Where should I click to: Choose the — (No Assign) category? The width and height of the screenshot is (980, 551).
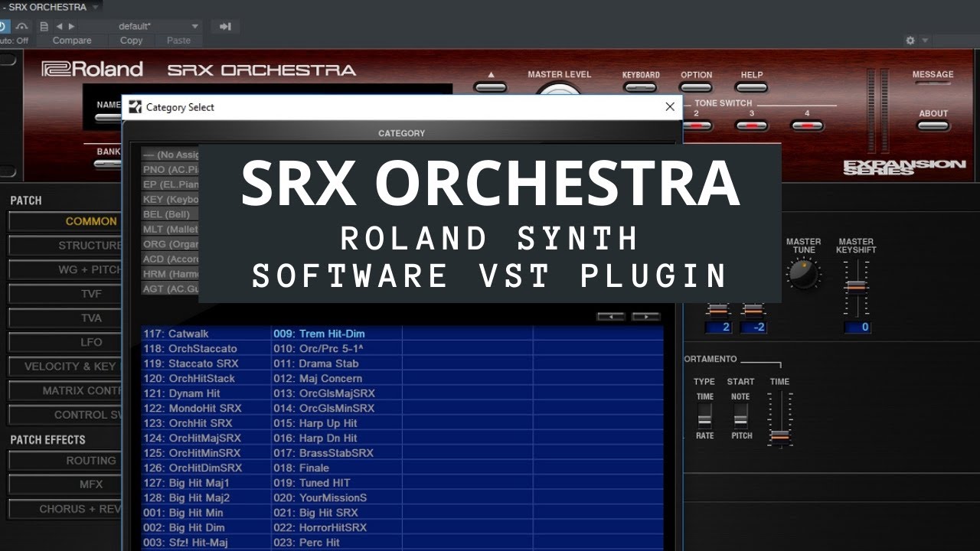point(170,155)
